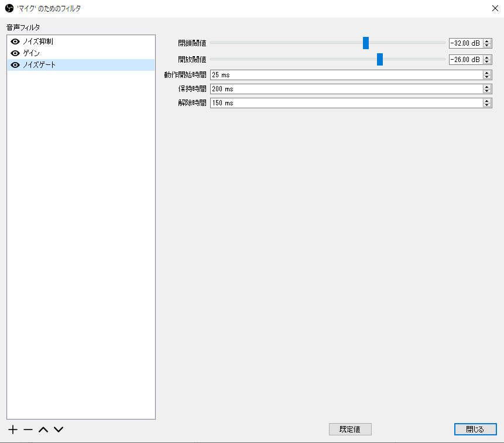The image size is (504, 443).
Task: Click the 既定値 defaults button
Action: point(350,429)
